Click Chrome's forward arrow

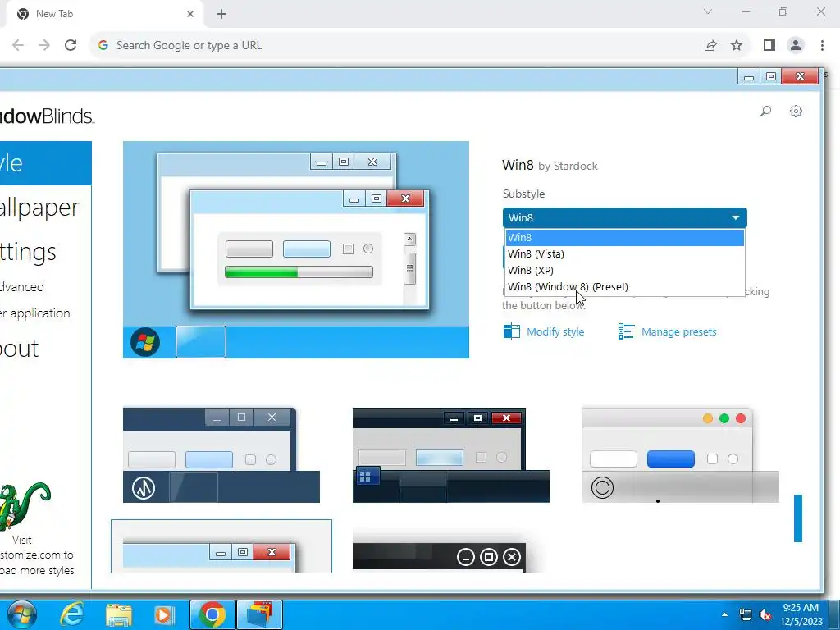click(44, 45)
